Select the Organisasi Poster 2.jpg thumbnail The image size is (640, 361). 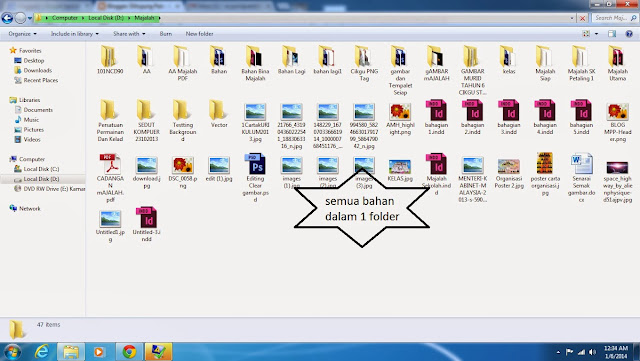point(509,173)
